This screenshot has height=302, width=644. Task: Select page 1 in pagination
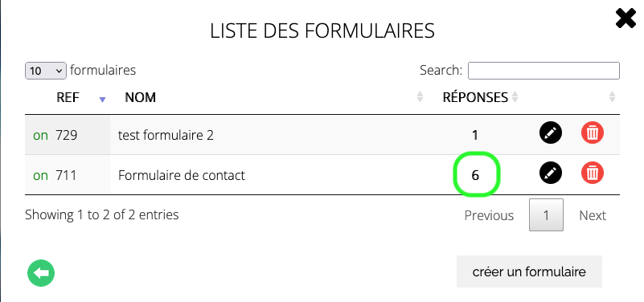pyautogui.click(x=546, y=215)
